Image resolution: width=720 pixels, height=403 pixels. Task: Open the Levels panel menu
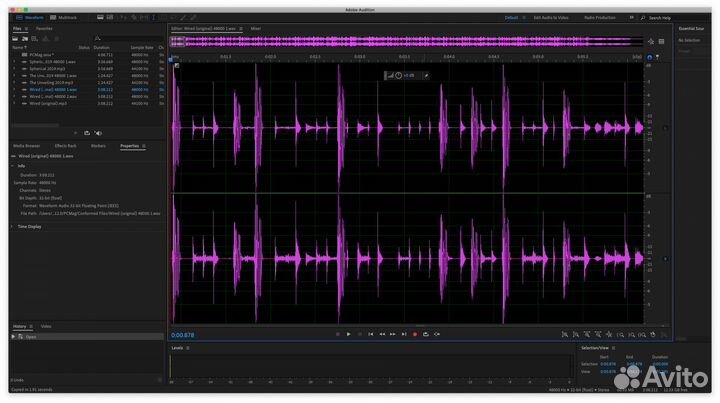(188, 348)
